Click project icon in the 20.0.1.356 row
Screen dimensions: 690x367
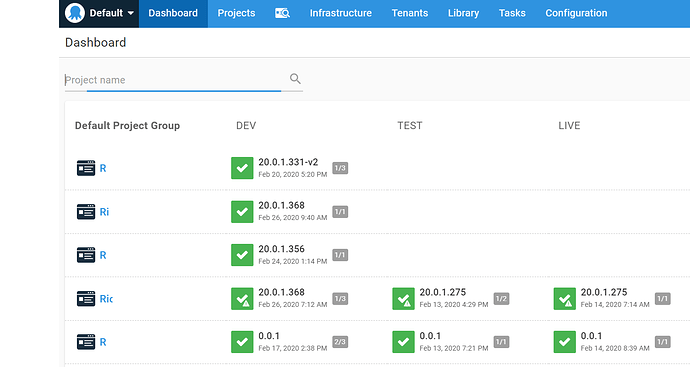click(86, 255)
